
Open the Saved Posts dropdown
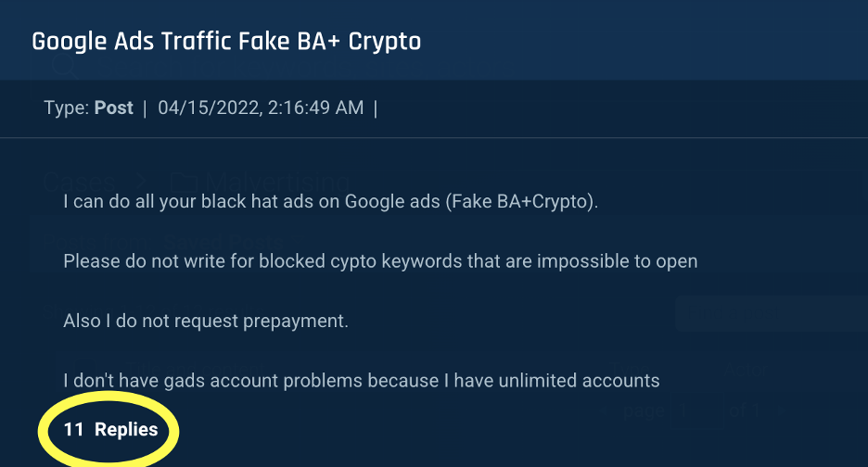[x=223, y=243]
